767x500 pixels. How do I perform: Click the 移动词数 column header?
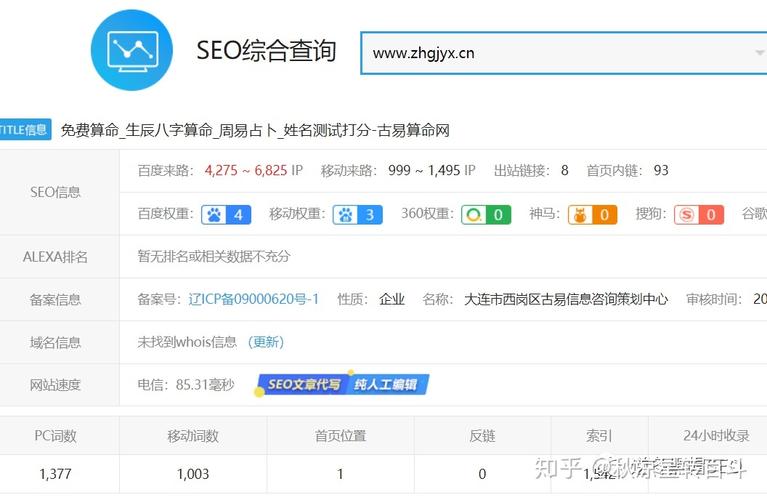point(193,435)
